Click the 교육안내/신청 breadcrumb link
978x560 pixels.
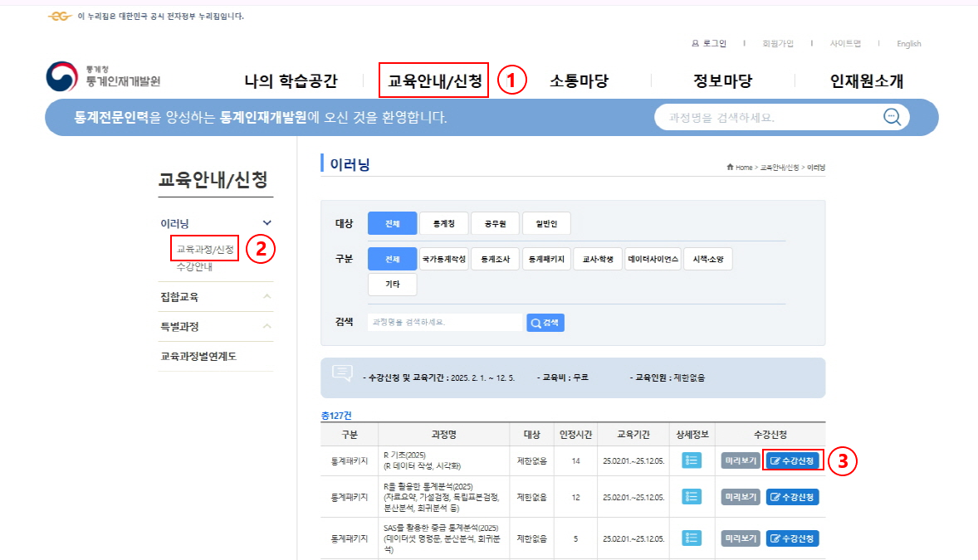779,167
